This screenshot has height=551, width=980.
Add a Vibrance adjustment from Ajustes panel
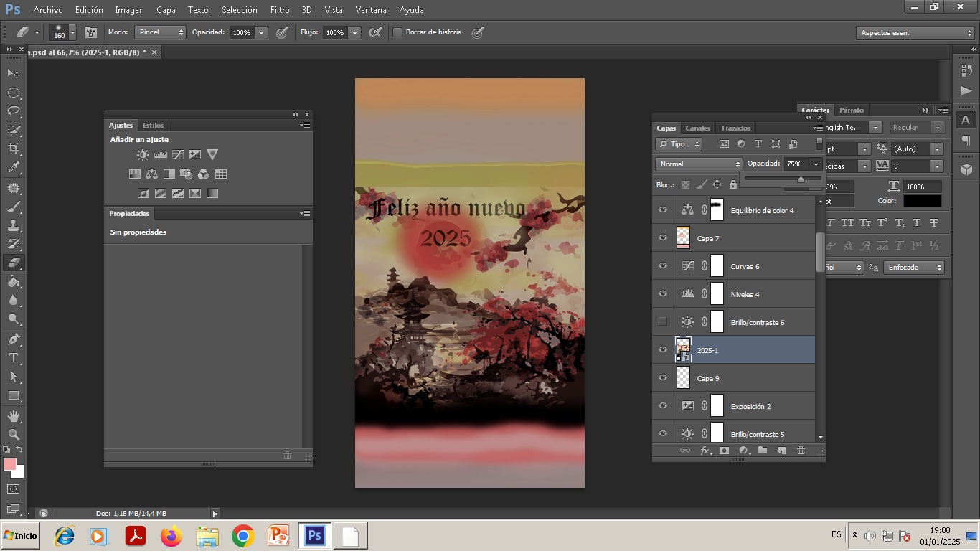pos(212,154)
